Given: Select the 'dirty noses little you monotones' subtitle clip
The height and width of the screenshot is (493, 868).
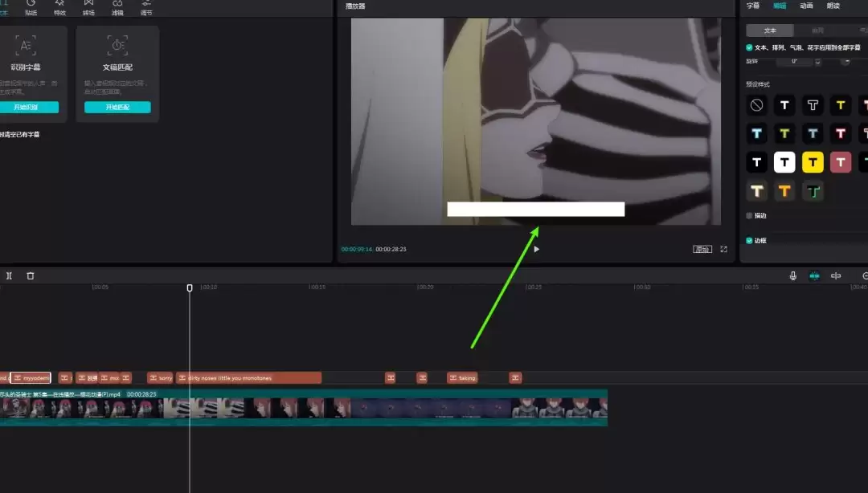Looking at the screenshot, I should (248, 378).
